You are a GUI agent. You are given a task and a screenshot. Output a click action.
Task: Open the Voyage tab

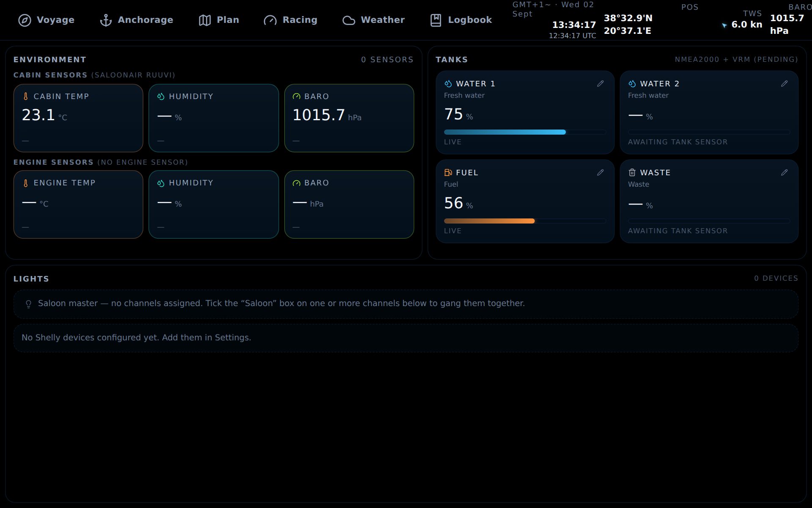47,20
